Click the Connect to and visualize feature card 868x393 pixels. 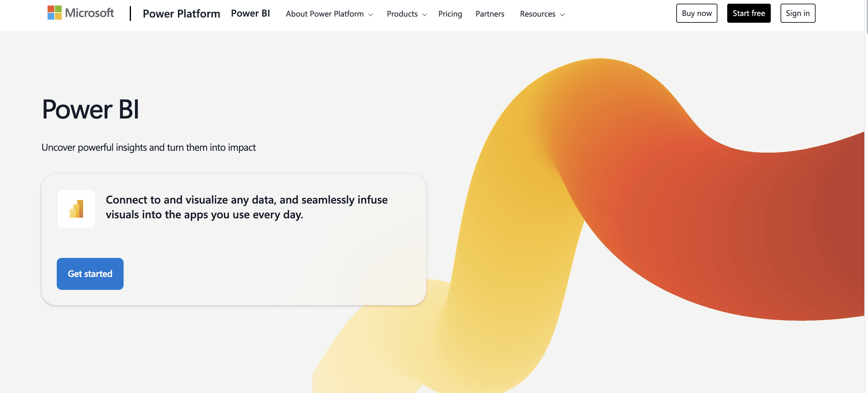click(x=234, y=239)
